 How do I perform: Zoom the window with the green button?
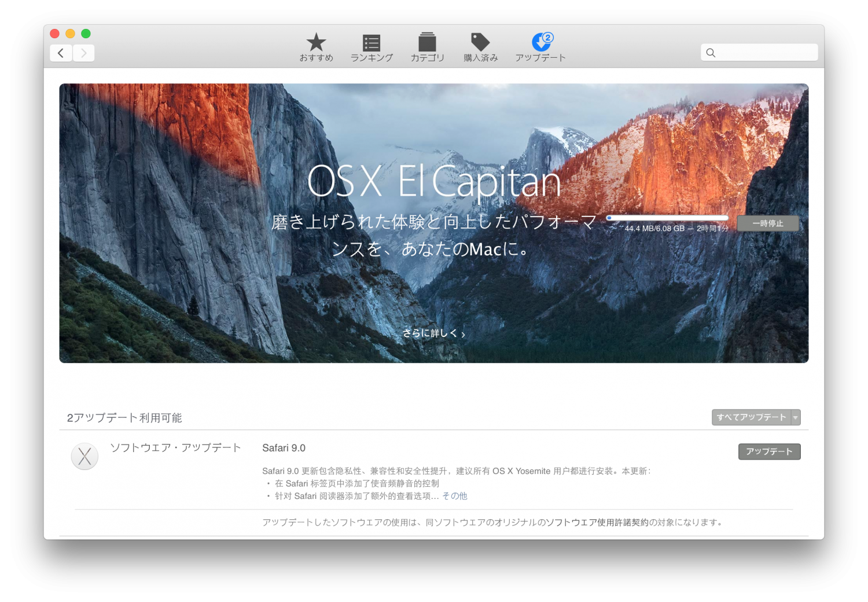click(x=86, y=34)
